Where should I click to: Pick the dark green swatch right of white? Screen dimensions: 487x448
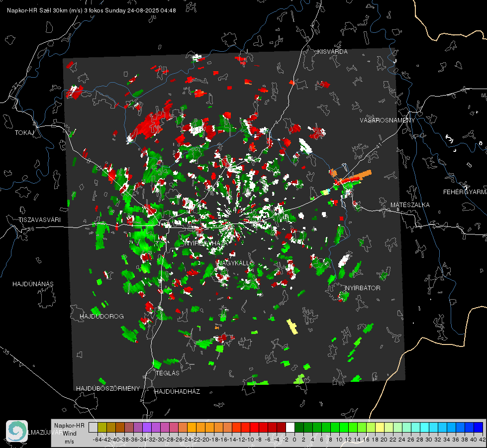pyautogui.click(x=299, y=427)
